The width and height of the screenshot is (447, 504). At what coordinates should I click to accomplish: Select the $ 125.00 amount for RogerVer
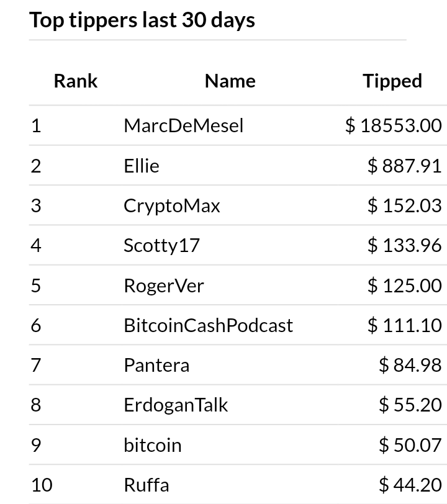[405, 286]
